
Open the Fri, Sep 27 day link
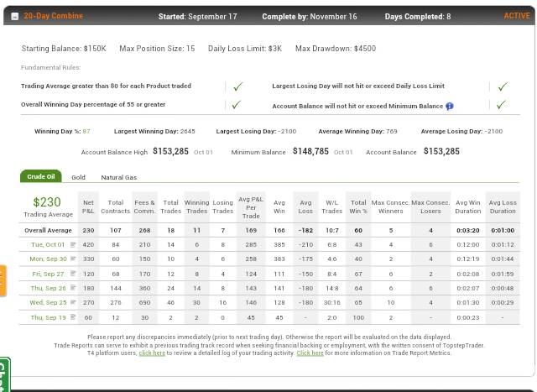(48, 274)
